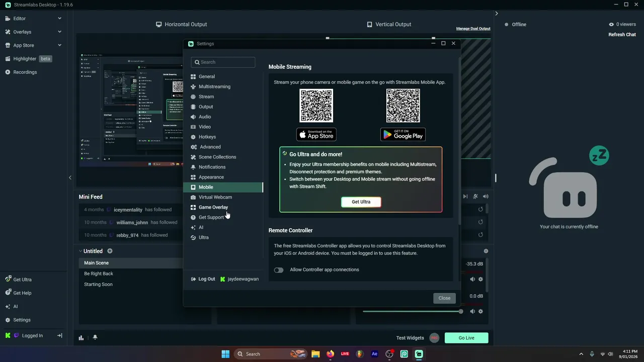Expand the App Store sidebar menu
The image size is (644, 362).
[x=33, y=45]
